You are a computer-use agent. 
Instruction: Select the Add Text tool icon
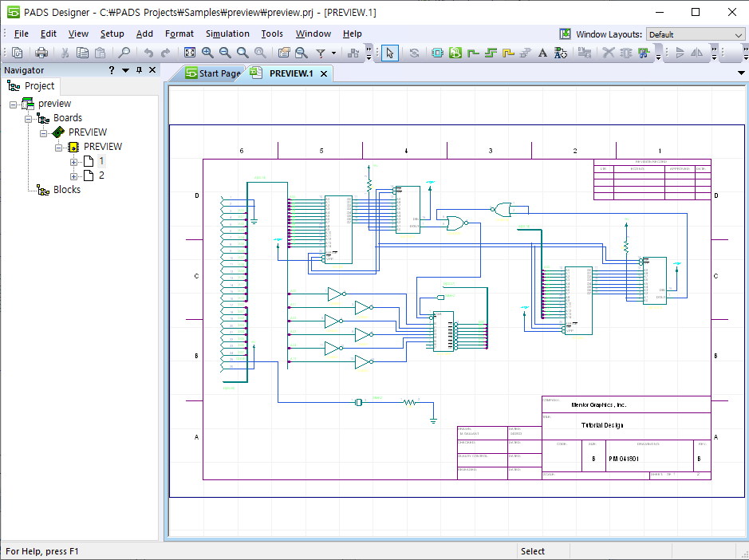coord(542,53)
